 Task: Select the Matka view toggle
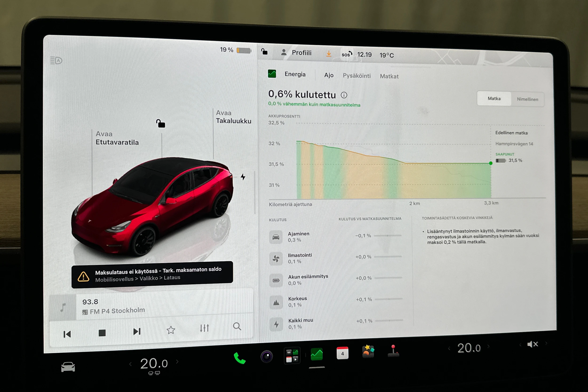pyautogui.click(x=494, y=99)
